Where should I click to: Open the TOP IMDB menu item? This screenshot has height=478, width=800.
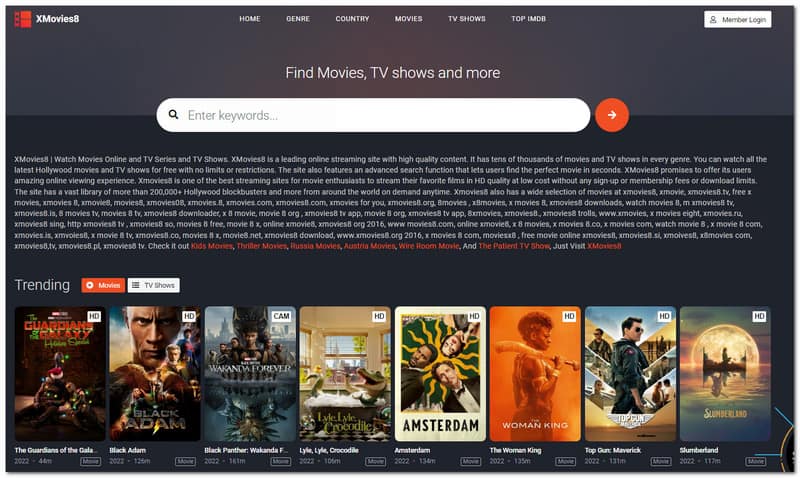[x=529, y=19]
